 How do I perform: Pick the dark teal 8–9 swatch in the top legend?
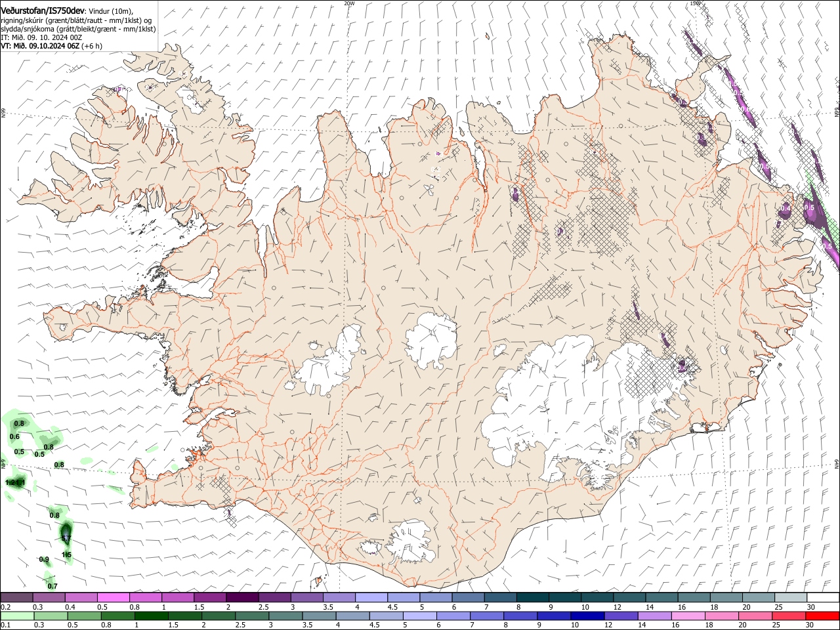pos(532,597)
